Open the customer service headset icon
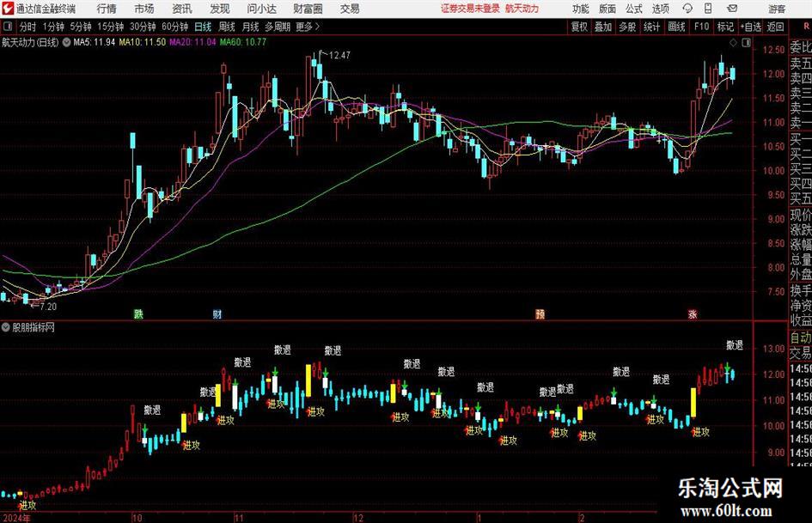Screen dimensions: 812x523 687,9
